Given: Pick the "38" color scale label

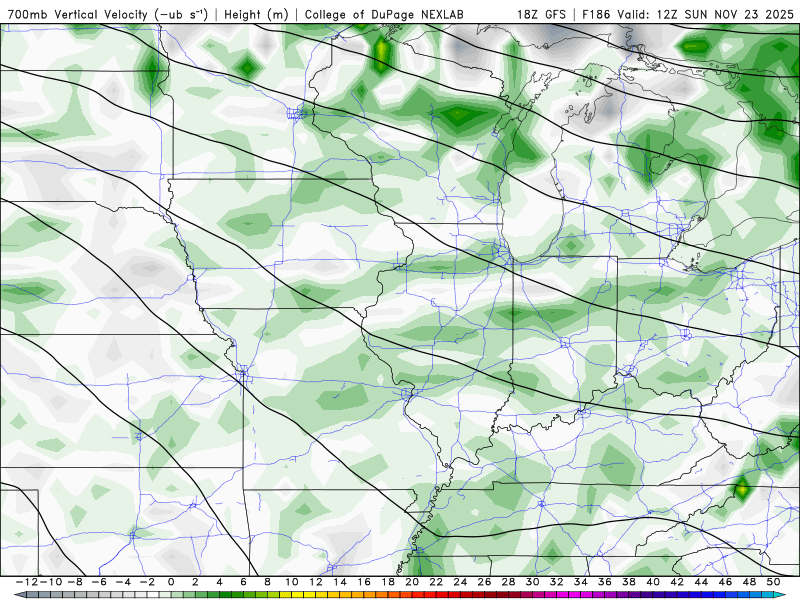Looking at the screenshot, I should [x=629, y=582].
